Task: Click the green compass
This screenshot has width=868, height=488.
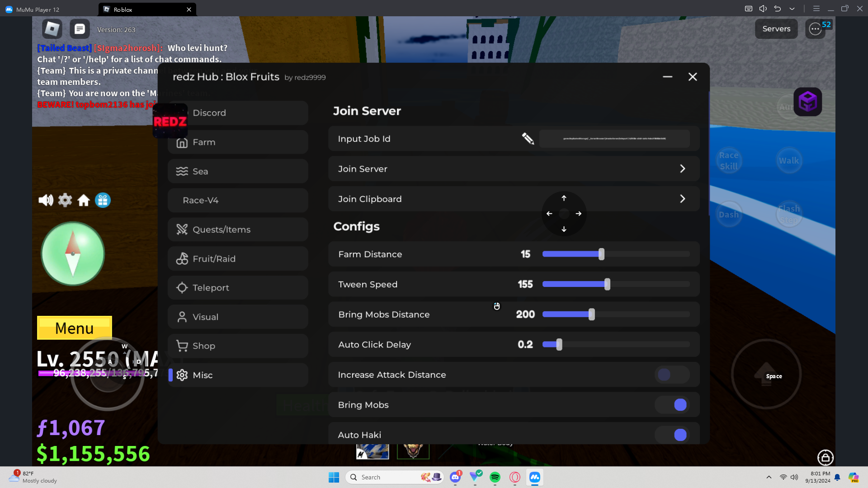Action: [x=73, y=254]
